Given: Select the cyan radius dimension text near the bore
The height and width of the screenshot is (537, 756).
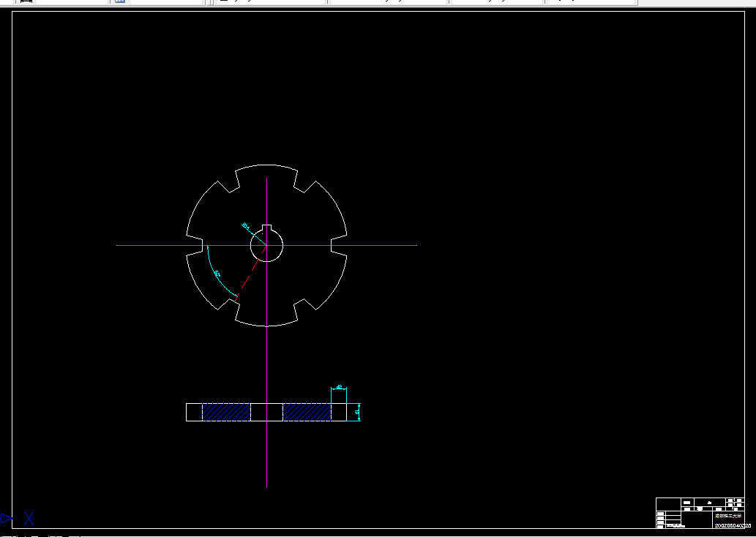Looking at the screenshot, I should [245, 225].
